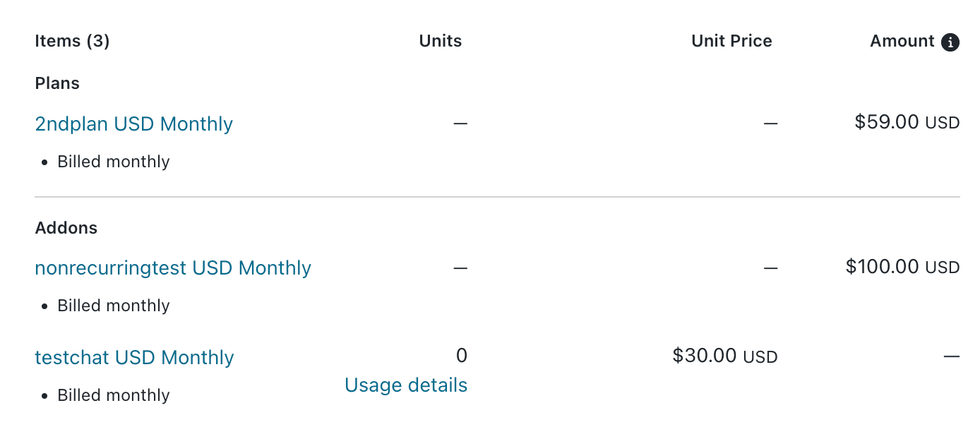Screen dimensions: 980x439
Task: Click the Items (3) column header
Action: pos(72,42)
